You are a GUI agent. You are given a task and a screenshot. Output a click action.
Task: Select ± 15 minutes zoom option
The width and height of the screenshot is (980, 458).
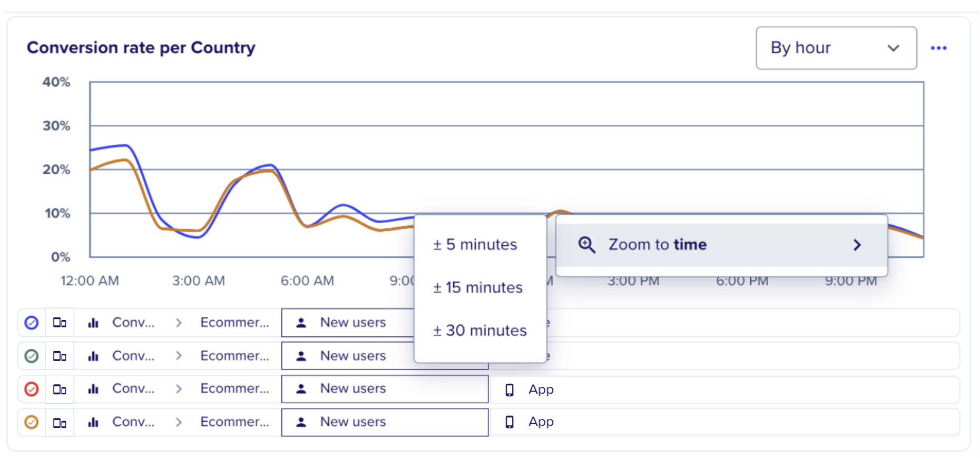(x=478, y=287)
